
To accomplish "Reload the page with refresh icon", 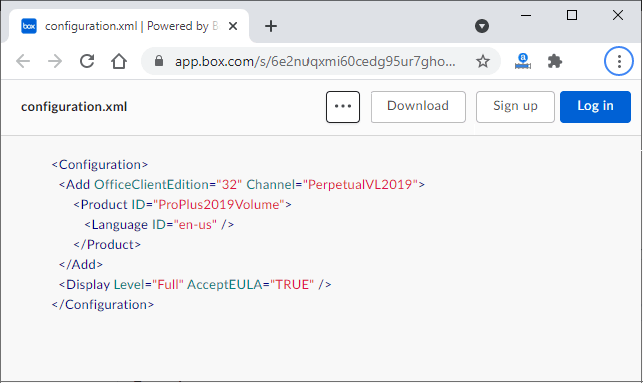I will [x=87, y=62].
